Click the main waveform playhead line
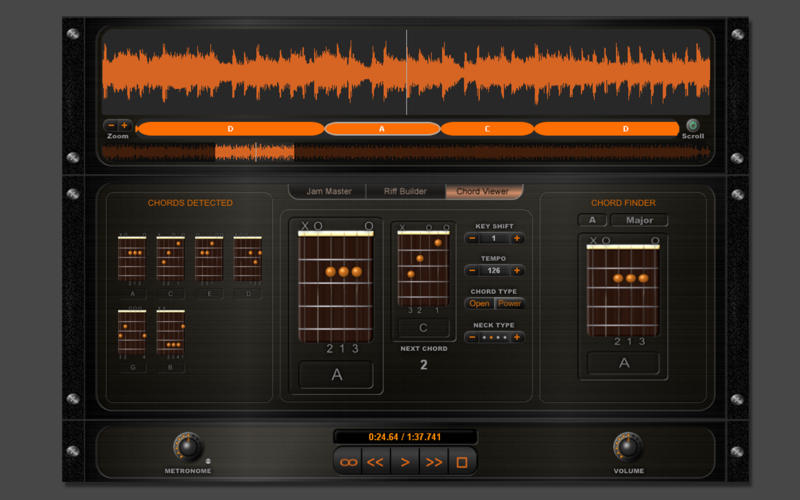This screenshot has height=500, width=800. point(407,72)
